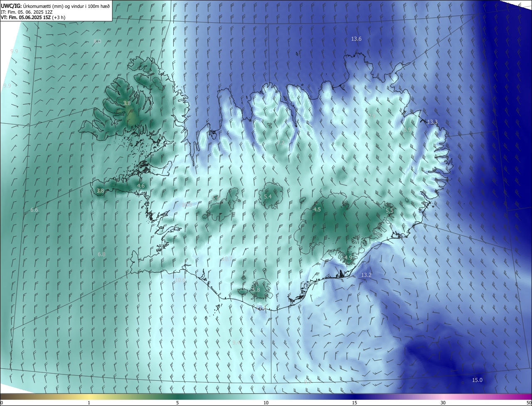Click the 5.5 value label on the map
This screenshot has width=532, height=406.
pyautogui.click(x=389, y=210)
